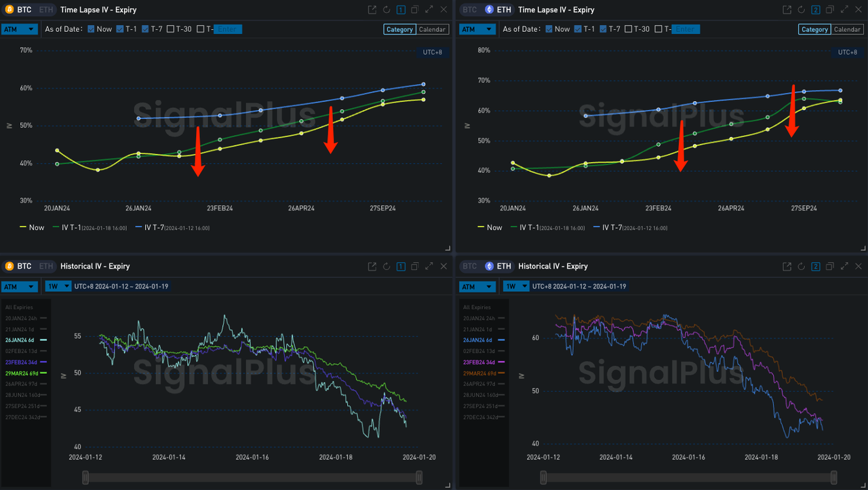Refresh the BTC Time Lapse IV chart
This screenshot has height=490, width=868.
click(x=387, y=10)
